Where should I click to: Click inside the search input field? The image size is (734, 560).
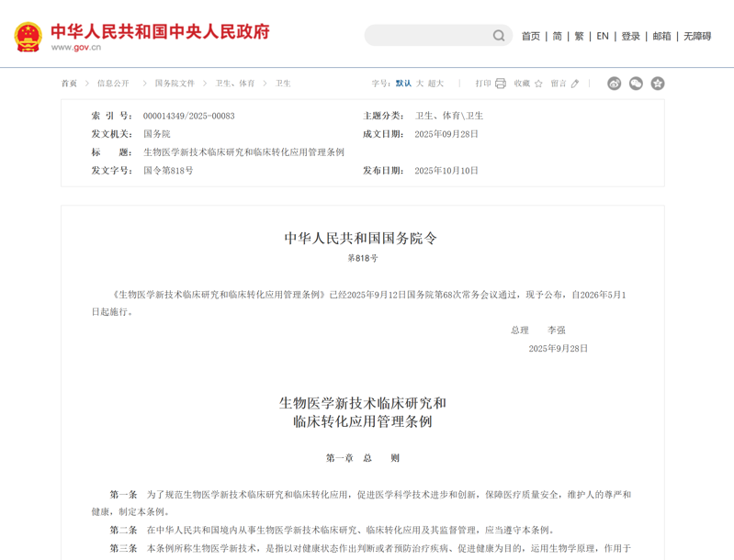[427, 36]
